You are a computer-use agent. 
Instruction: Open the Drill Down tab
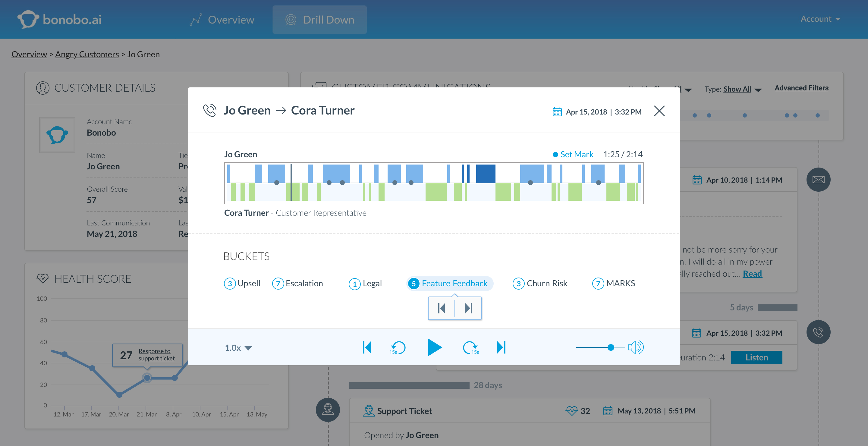pyautogui.click(x=320, y=20)
